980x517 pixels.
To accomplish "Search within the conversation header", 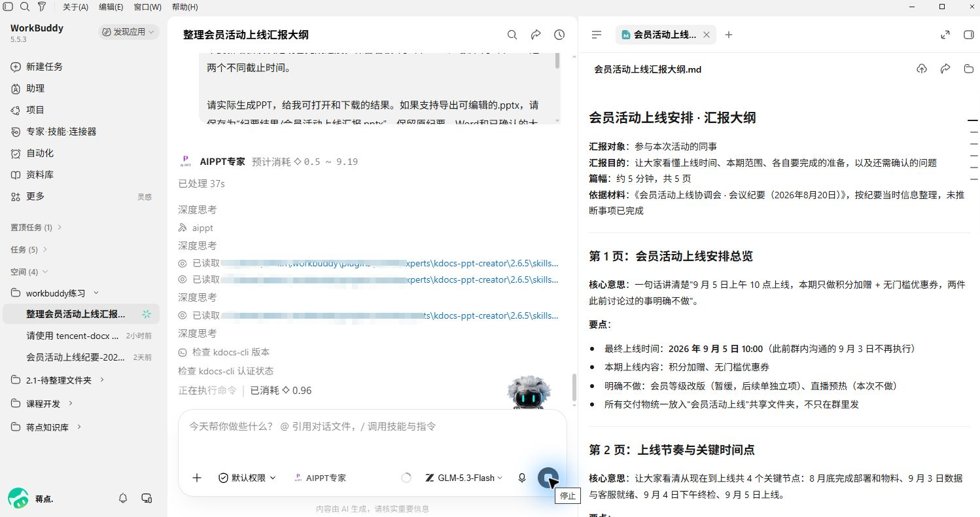I will point(512,35).
